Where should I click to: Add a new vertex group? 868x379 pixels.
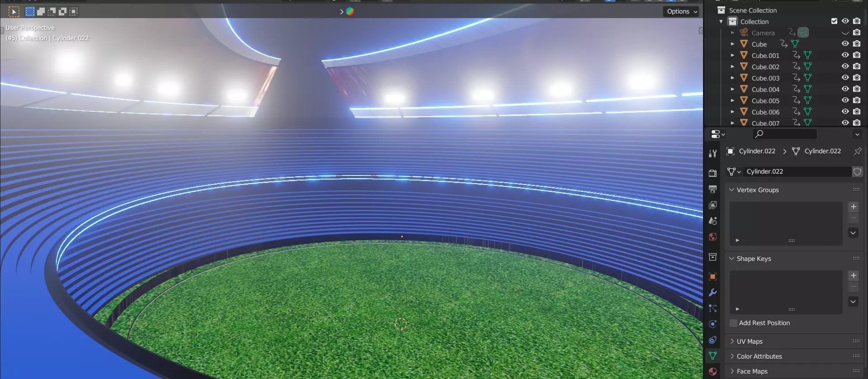[853, 207]
